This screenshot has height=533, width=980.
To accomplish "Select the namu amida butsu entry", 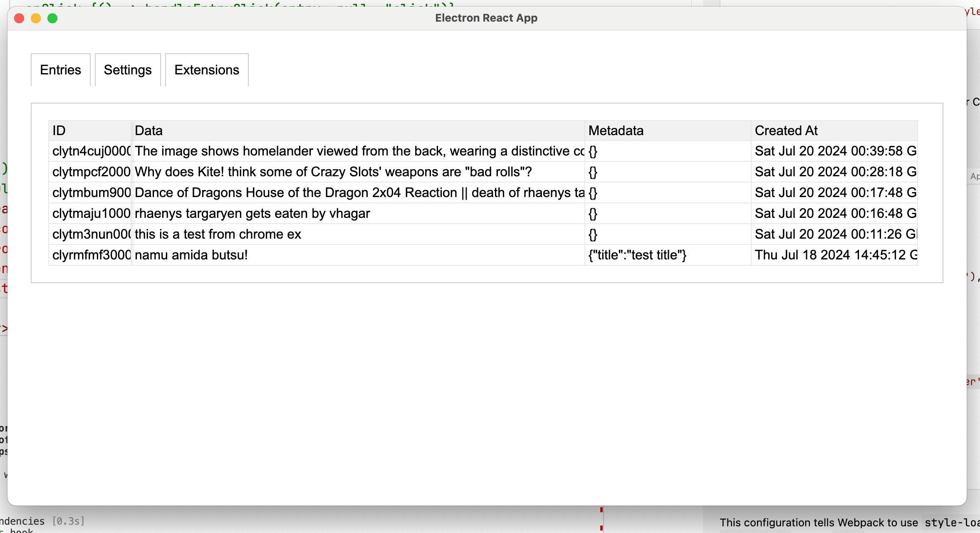I will (191, 255).
